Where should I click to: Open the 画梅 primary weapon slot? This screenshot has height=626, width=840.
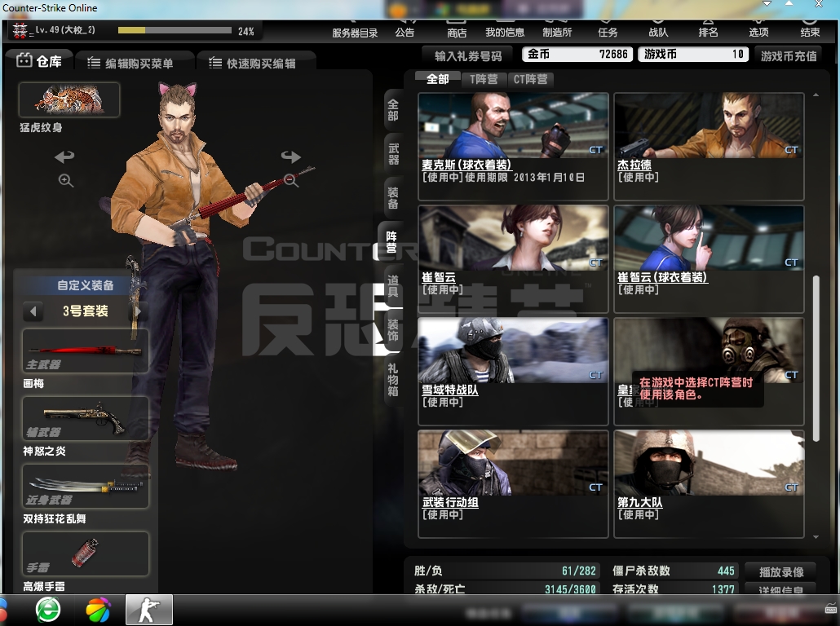click(85, 351)
